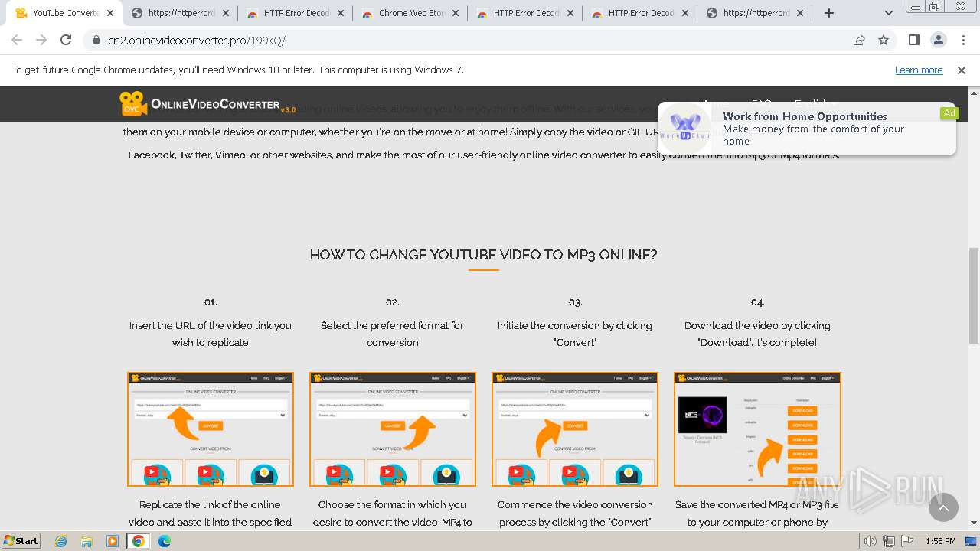This screenshot has width=980, height=551.
Task: Open Windows Media Player from taskbar
Action: 113,541
